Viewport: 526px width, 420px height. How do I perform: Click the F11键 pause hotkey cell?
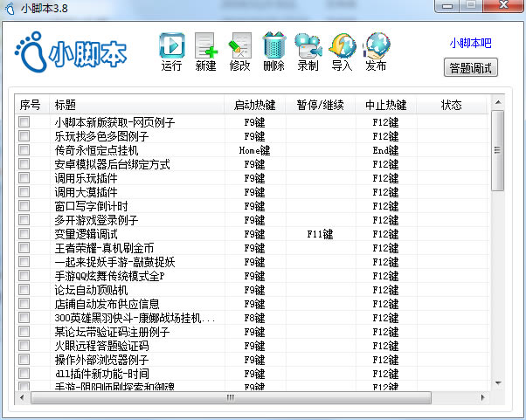tap(321, 234)
